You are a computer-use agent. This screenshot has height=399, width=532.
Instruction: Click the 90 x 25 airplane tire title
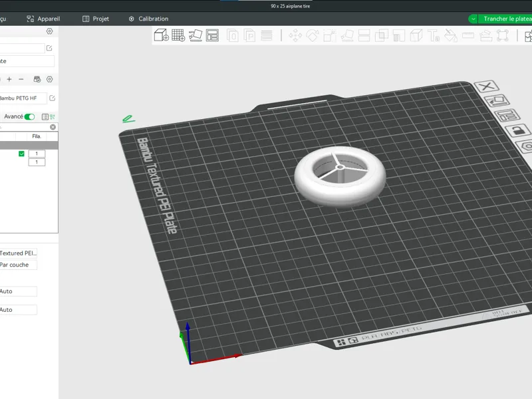pos(290,6)
